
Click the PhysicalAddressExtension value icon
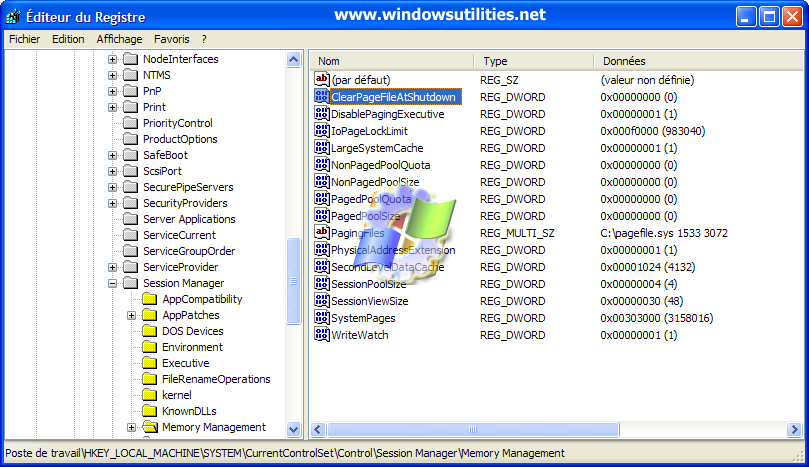click(321, 250)
